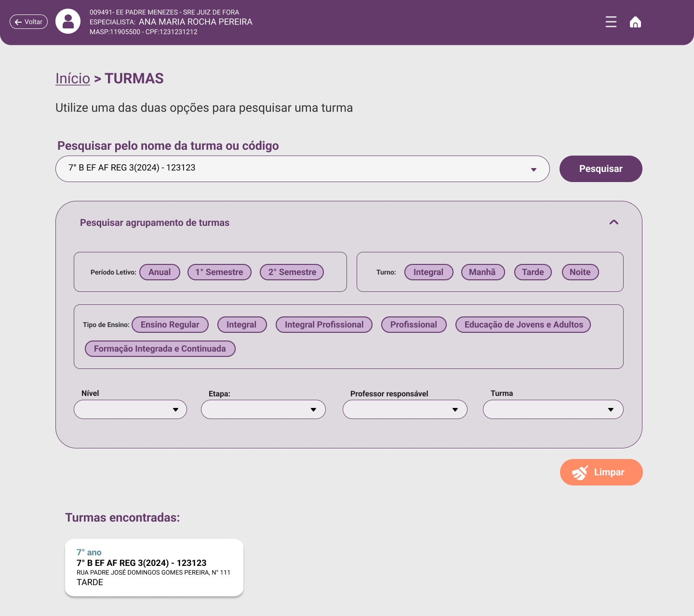Open the Nível dropdown

(x=130, y=409)
